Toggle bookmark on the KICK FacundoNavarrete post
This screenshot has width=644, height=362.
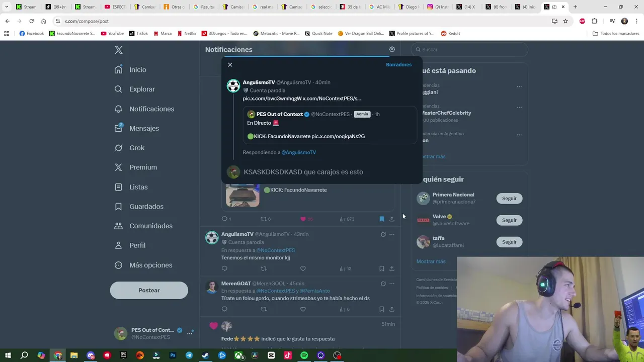[382, 219]
